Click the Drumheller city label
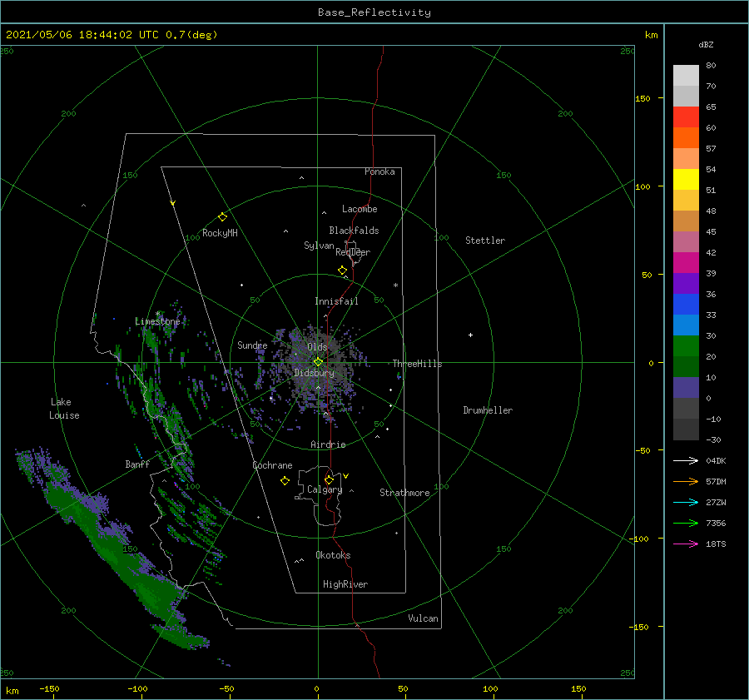The width and height of the screenshot is (749, 700). tap(488, 410)
